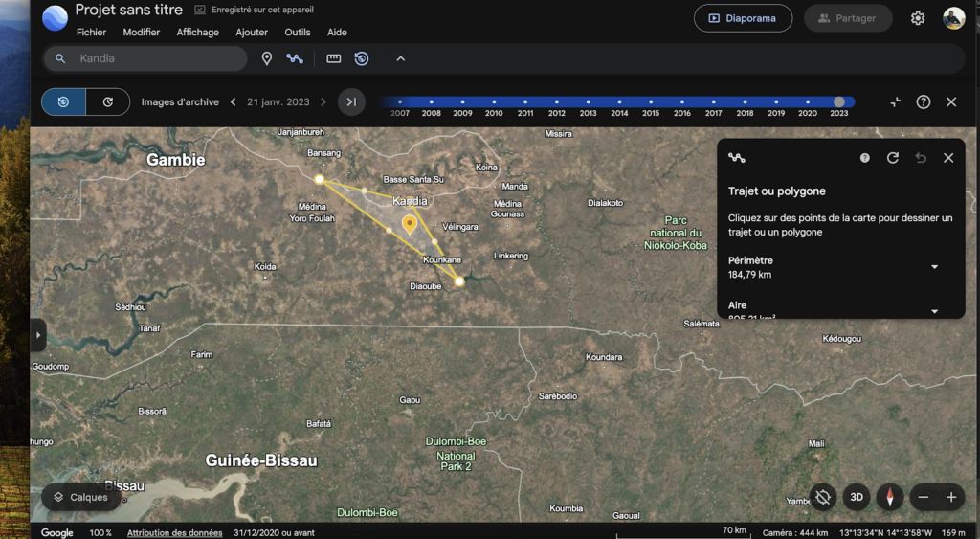980x539 pixels.
Task: Minimize the timeline bar
Action: [896, 101]
